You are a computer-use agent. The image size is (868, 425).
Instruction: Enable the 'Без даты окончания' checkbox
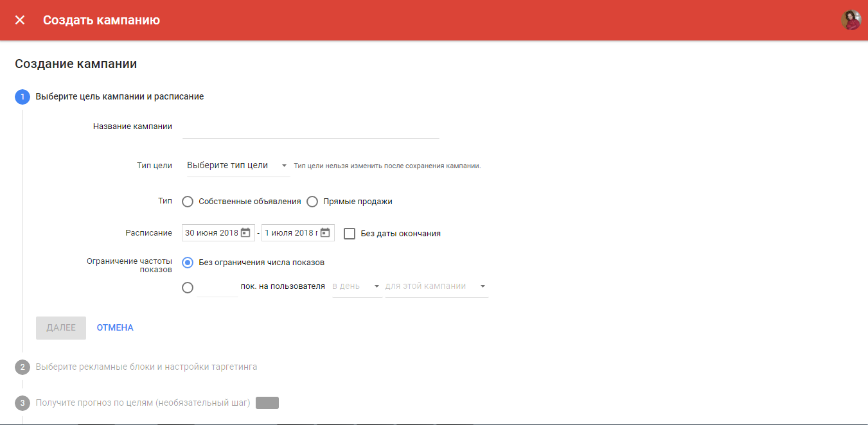click(x=350, y=233)
